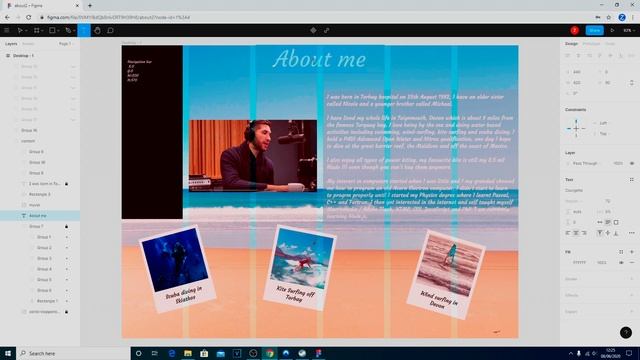Open Chrome from Windows taskbar

click(x=269, y=353)
